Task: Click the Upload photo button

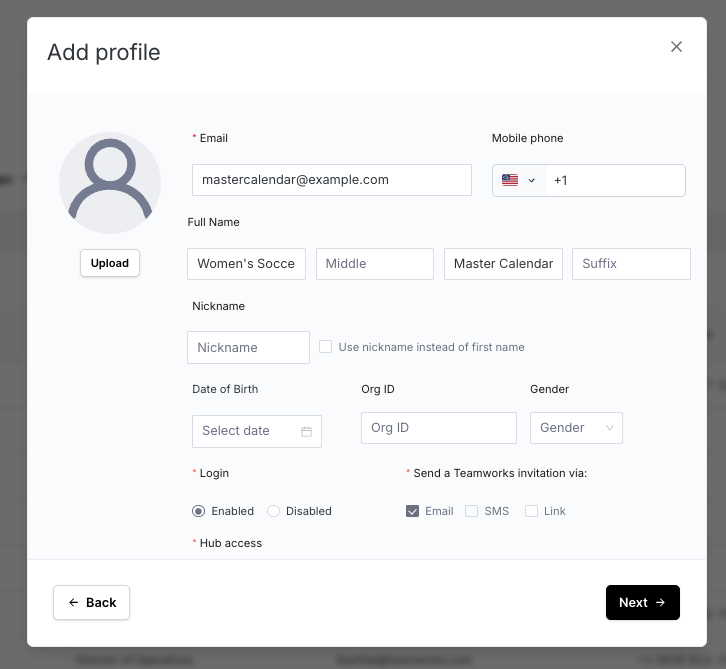Action: 110,263
